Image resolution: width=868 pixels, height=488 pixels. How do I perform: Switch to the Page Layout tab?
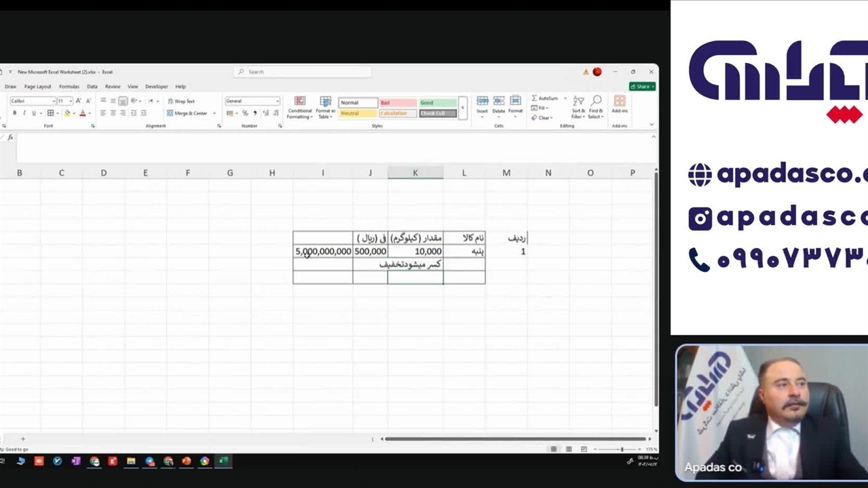(x=37, y=87)
